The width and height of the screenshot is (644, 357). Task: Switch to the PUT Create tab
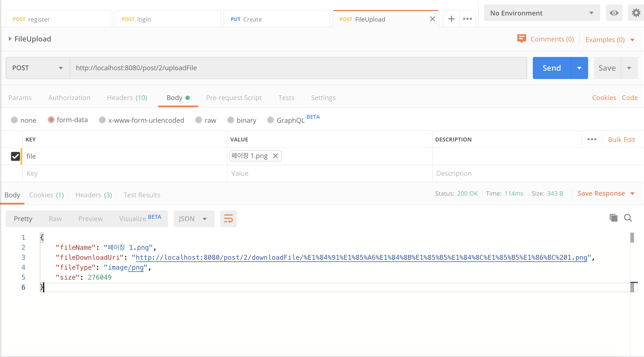(277, 19)
